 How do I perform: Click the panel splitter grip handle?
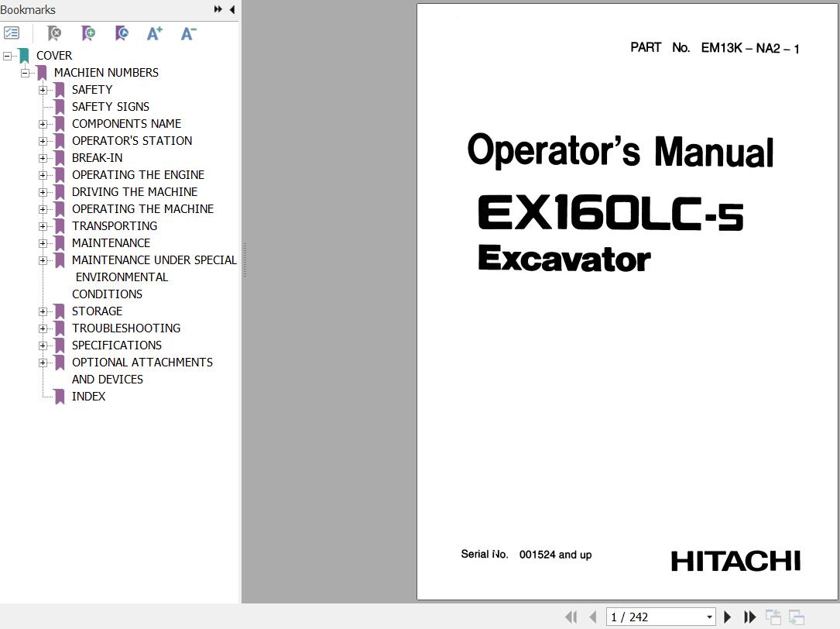click(x=245, y=260)
